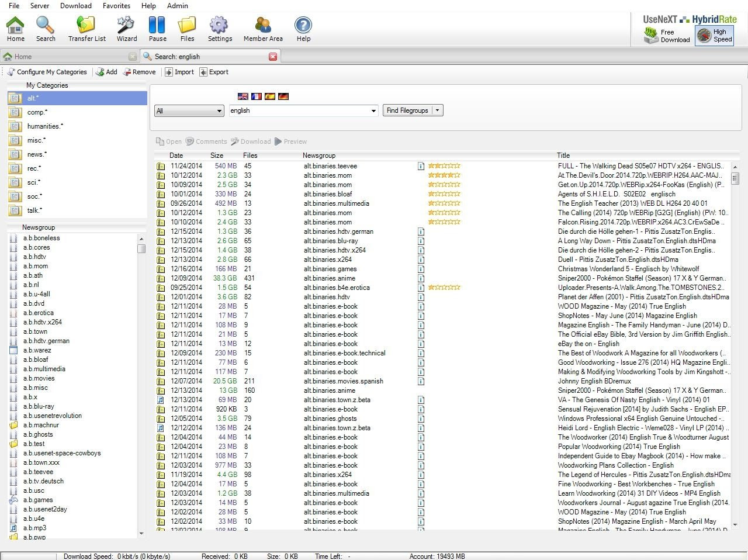Click star rating on Uploader.Presents TOMBSTONES row
Screen dimensions: 748x560
point(444,288)
